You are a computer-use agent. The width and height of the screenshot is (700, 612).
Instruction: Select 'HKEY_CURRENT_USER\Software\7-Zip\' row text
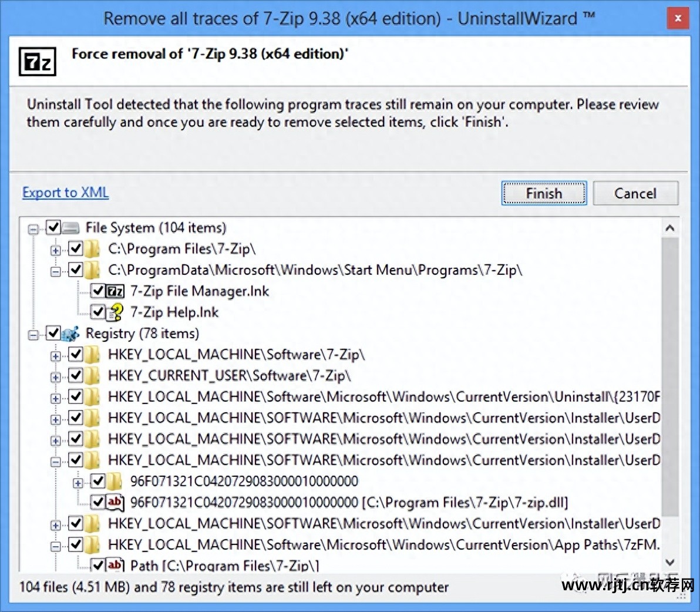(x=230, y=376)
